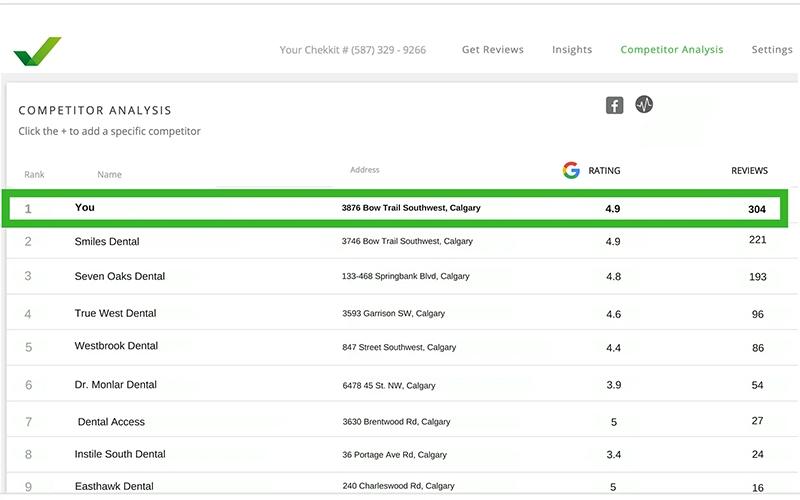Click address 6478 45 St. NW, Calgary
The image size is (800, 500).
coord(389,385)
